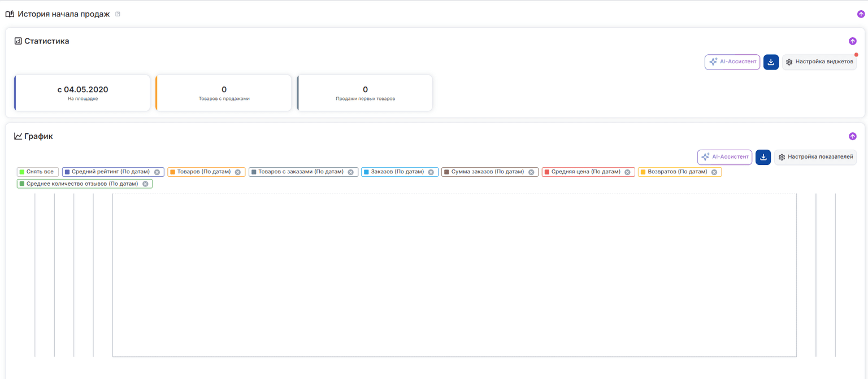This screenshot has height=379, width=868.
Task: Remove Товаров (По датам) series
Action: point(238,172)
